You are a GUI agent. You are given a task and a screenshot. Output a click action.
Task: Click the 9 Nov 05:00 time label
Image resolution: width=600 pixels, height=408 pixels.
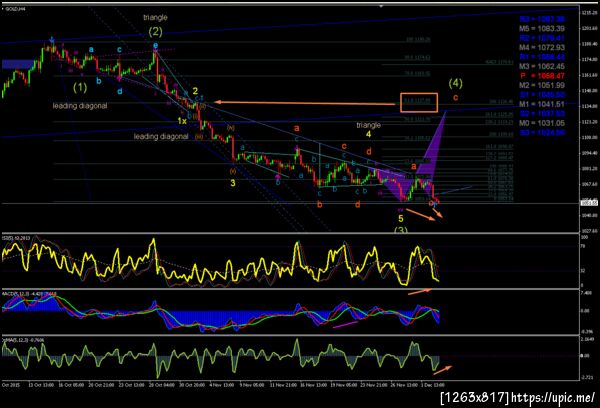point(252,384)
